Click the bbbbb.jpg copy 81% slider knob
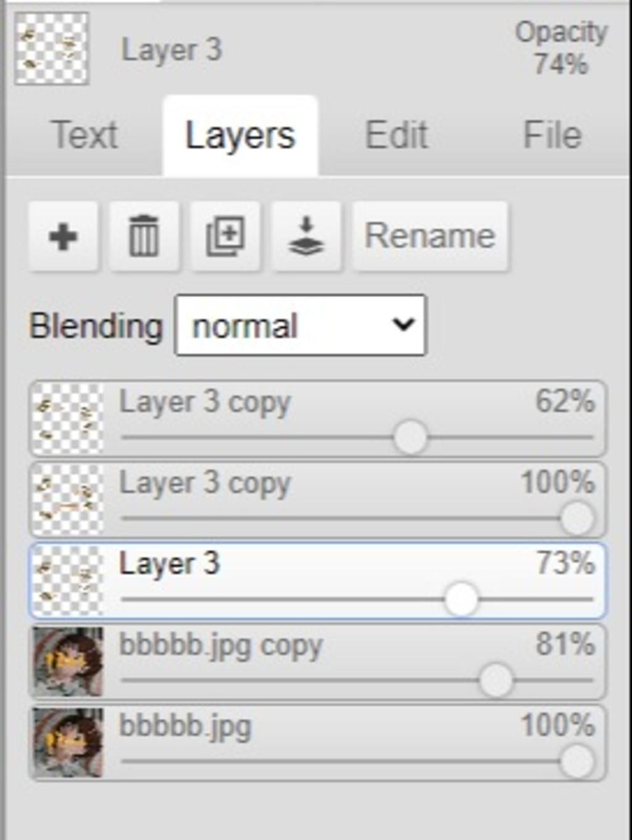Viewport: 632px width, 840px height. tap(496, 680)
